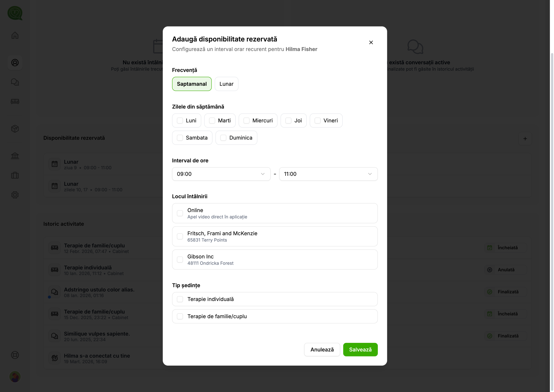Click the sofa sessions sidebar icon

pos(15,101)
